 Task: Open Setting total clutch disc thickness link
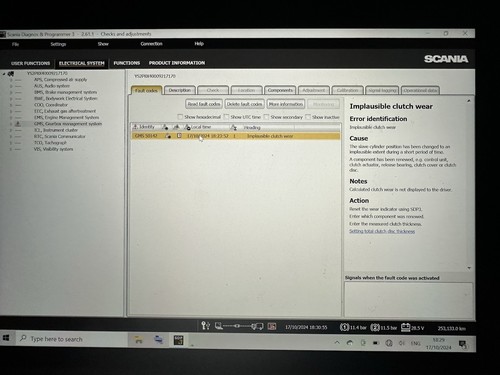pyautogui.click(x=382, y=231)
